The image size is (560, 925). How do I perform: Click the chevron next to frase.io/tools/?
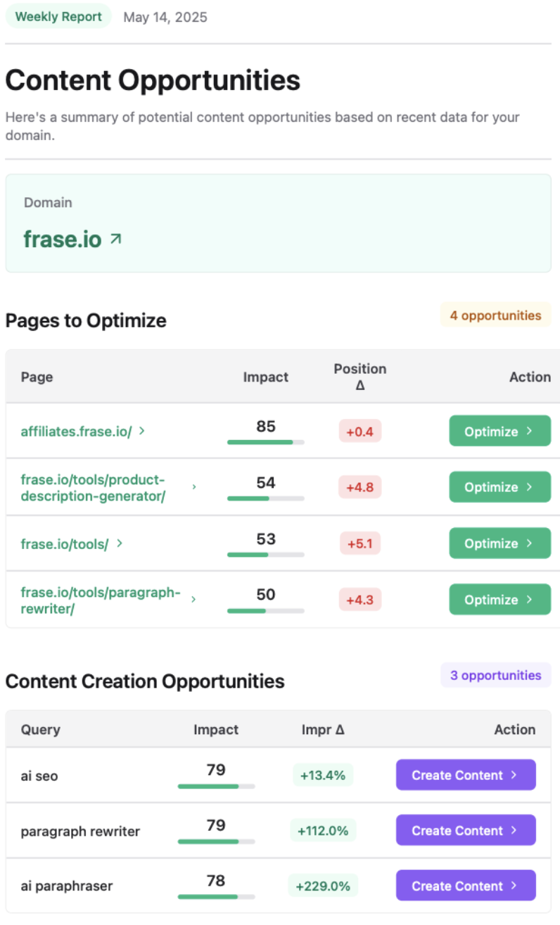(120, 543)
